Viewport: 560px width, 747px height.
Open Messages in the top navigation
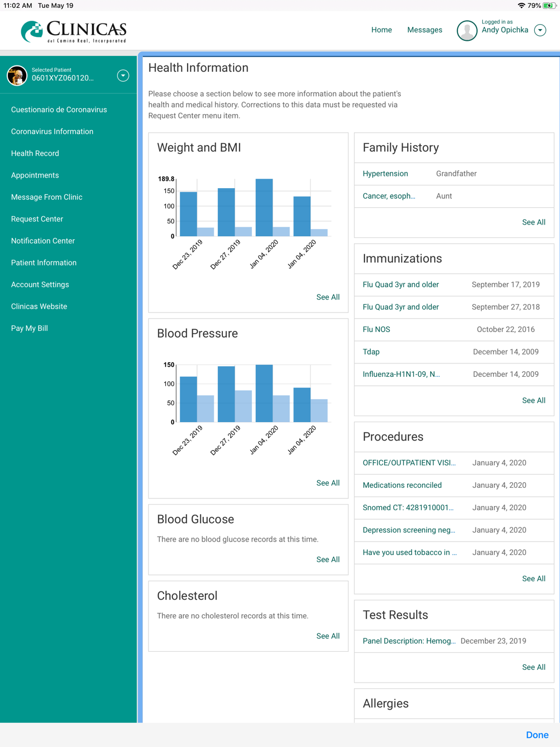point(424,30)
